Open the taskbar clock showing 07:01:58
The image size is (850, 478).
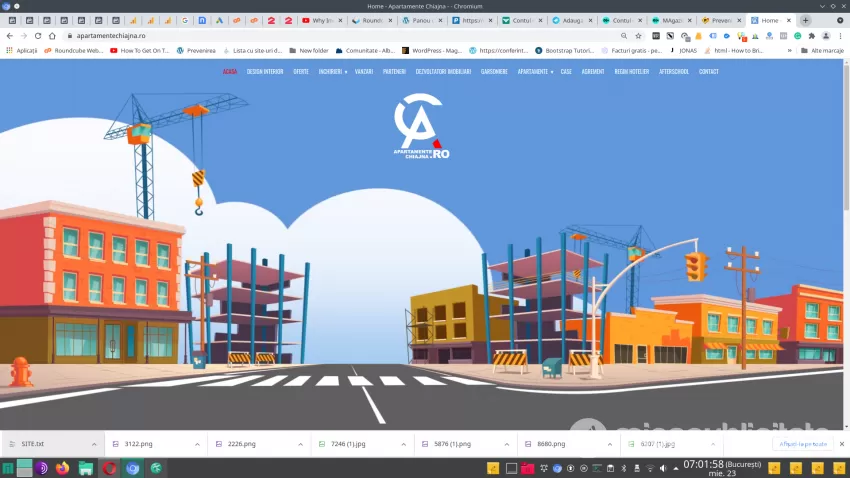[722, 468]
